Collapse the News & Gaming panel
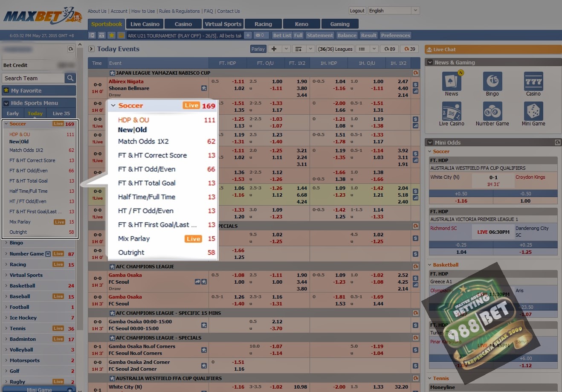Screen dimensions: 562x392 tap(429, 62)
